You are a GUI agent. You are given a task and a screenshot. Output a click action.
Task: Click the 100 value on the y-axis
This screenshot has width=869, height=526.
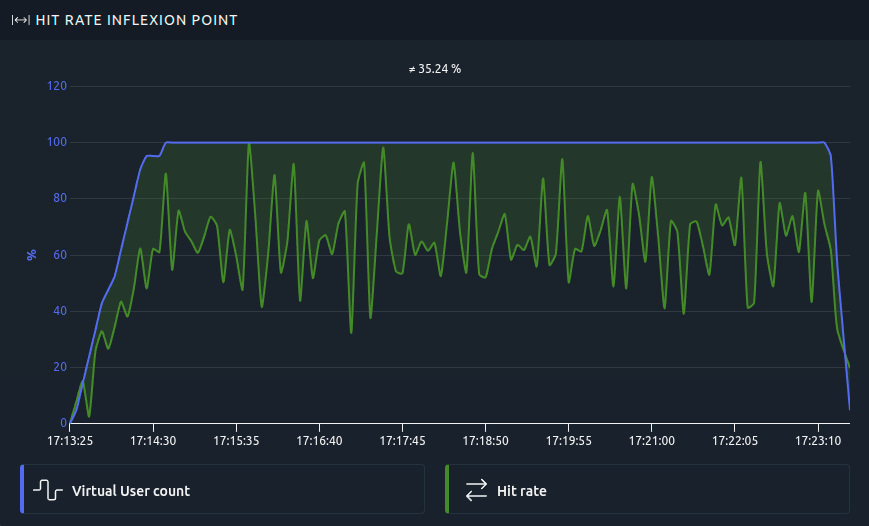click(57, 142)
